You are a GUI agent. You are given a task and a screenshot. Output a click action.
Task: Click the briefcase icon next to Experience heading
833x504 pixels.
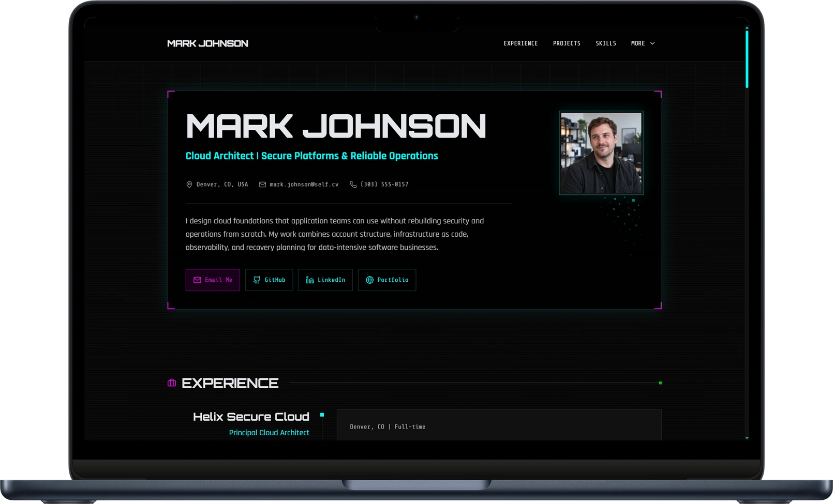point(172,383)
